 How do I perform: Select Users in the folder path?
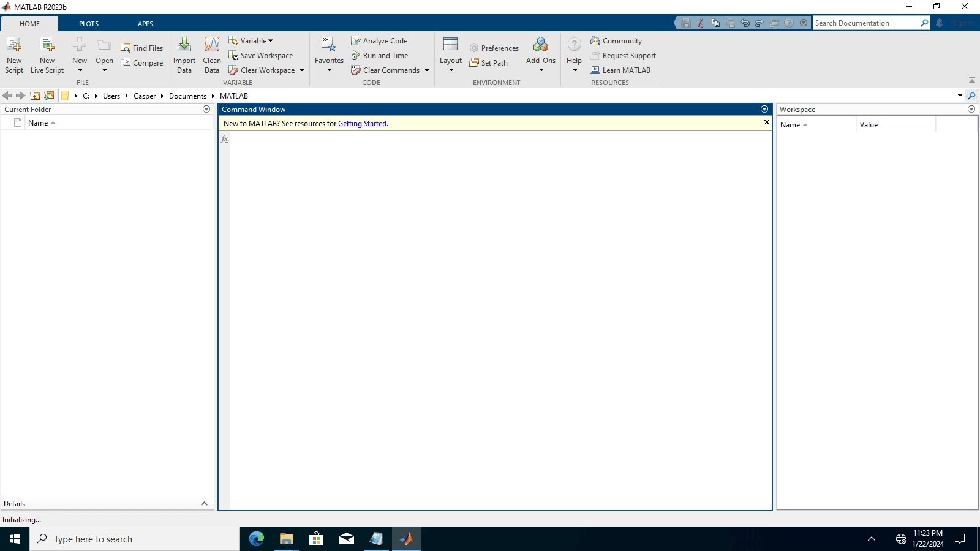tap(111, 96)
